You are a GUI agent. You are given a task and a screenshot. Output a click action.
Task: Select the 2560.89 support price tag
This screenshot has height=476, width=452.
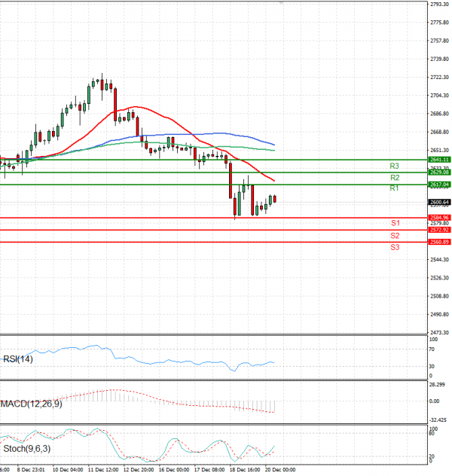click(439, 242)
